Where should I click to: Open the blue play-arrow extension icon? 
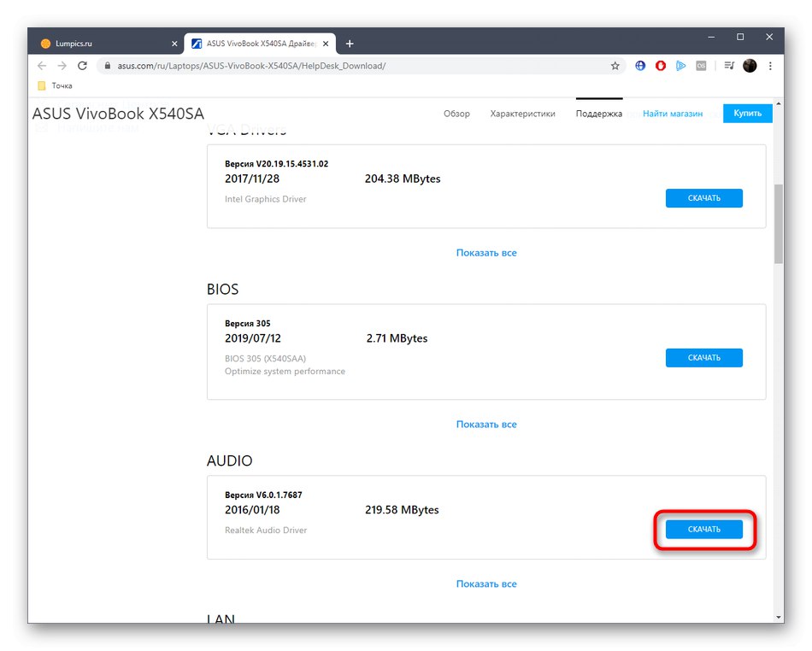point(680,66)
